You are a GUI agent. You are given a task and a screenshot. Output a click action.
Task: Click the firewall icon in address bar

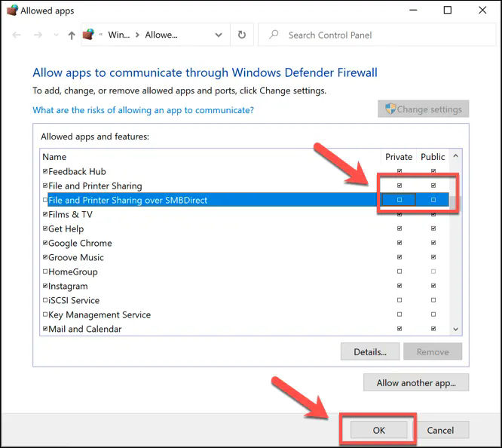pos(90,35)
